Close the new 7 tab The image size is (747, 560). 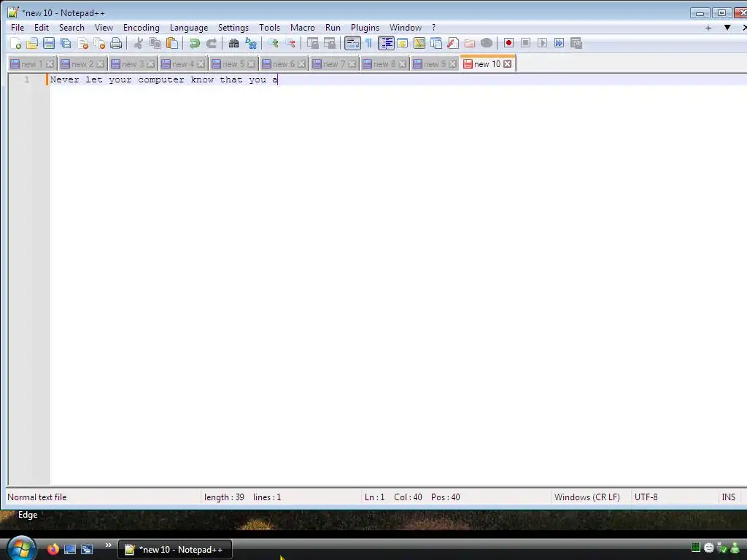352,64
